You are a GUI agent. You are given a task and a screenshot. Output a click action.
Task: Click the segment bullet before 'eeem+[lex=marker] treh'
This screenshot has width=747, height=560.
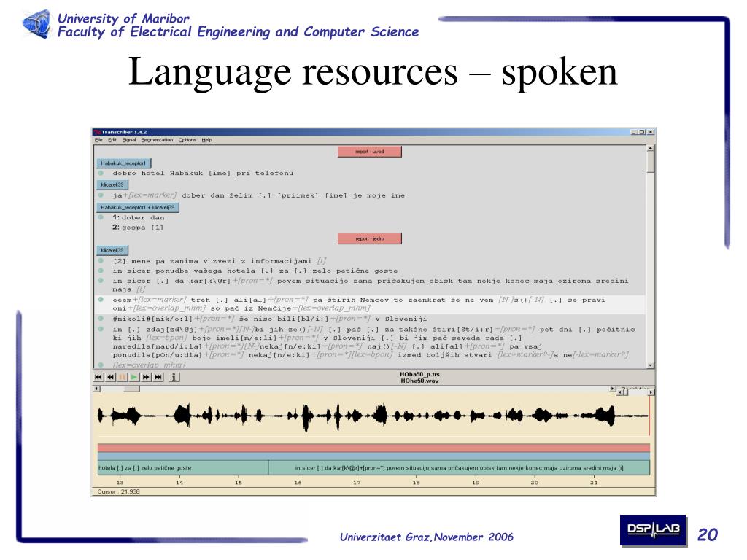click(x=101, y=300)
